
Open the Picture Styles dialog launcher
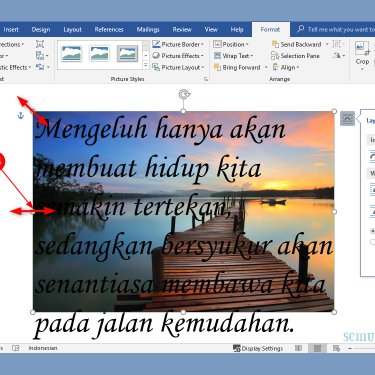(x=206, y=79)
